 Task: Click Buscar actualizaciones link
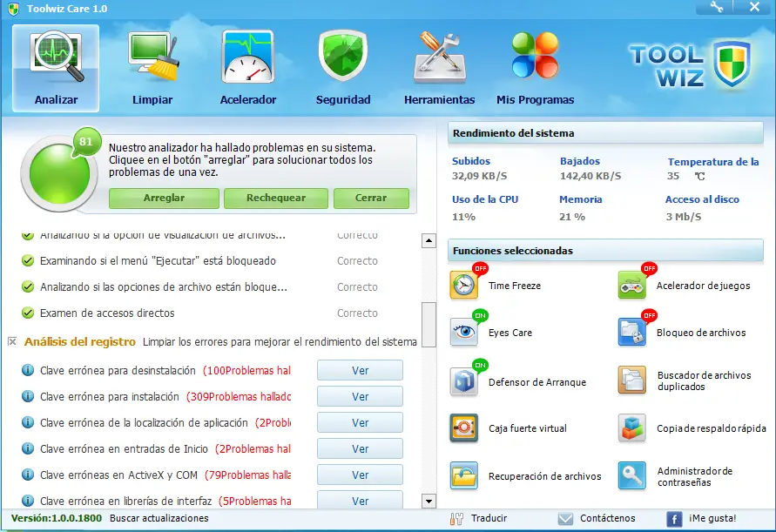tap(159, 518)
